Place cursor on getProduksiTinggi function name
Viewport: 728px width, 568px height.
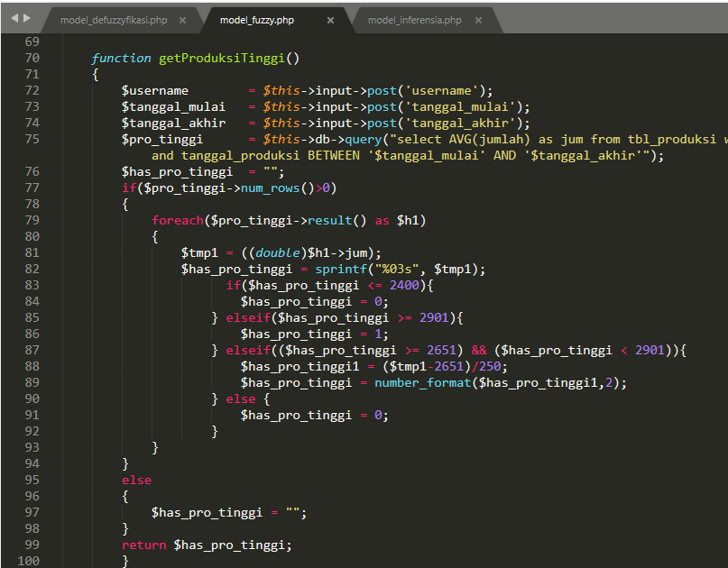[x=221, y=58]
